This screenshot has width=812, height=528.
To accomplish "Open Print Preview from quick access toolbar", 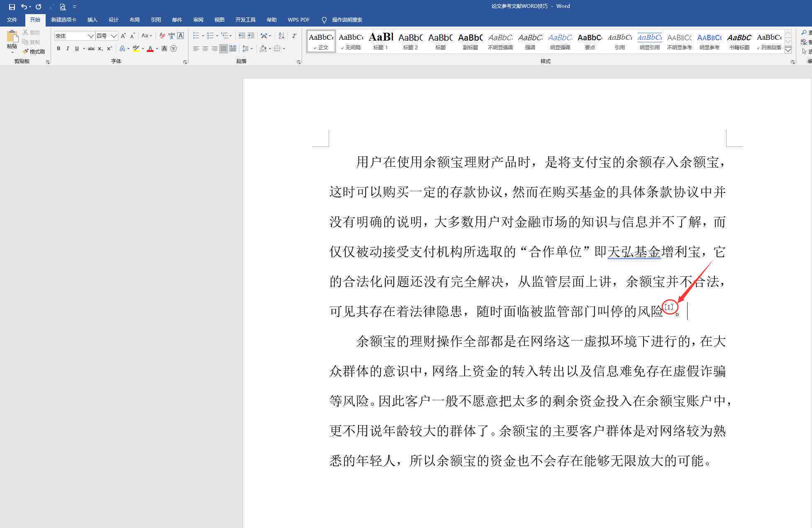I will pos(63,7).
